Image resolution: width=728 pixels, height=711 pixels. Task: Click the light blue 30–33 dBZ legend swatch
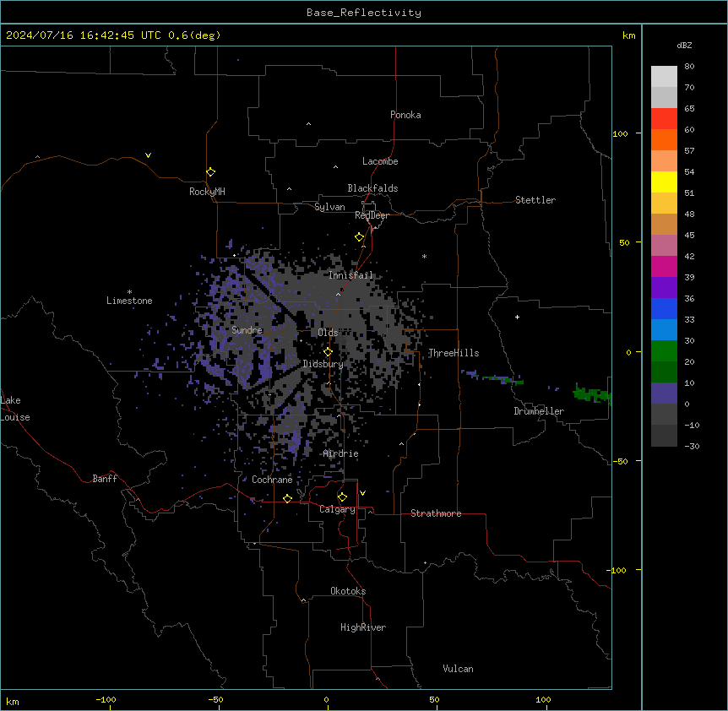click(664, 330)
